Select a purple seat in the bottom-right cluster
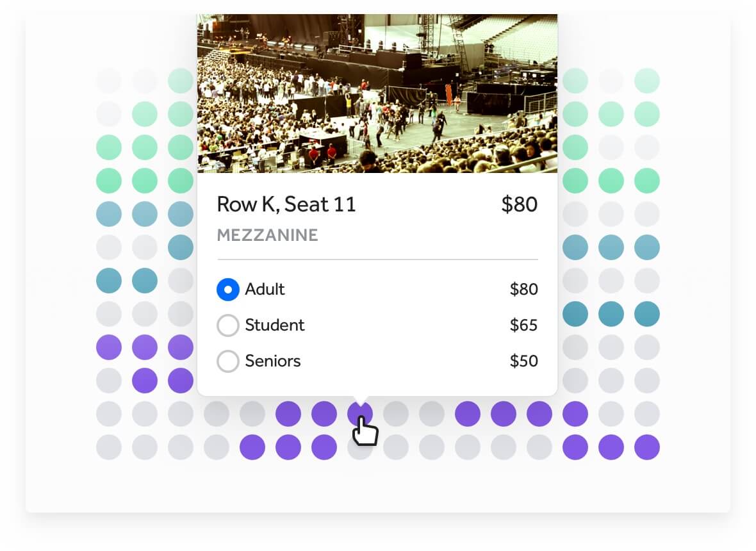The width and height of the screenshot is (756, 551). (x=612, y=447)
